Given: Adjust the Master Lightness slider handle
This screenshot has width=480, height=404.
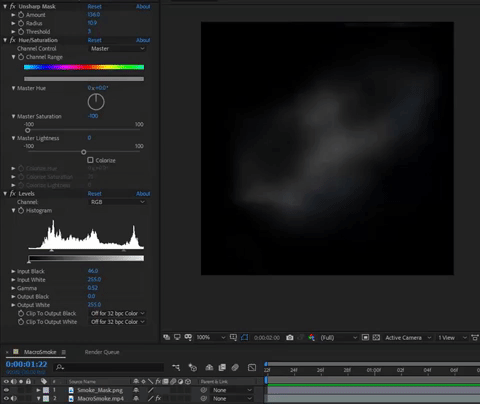Looking at the screenshot, I should [84, 152].
